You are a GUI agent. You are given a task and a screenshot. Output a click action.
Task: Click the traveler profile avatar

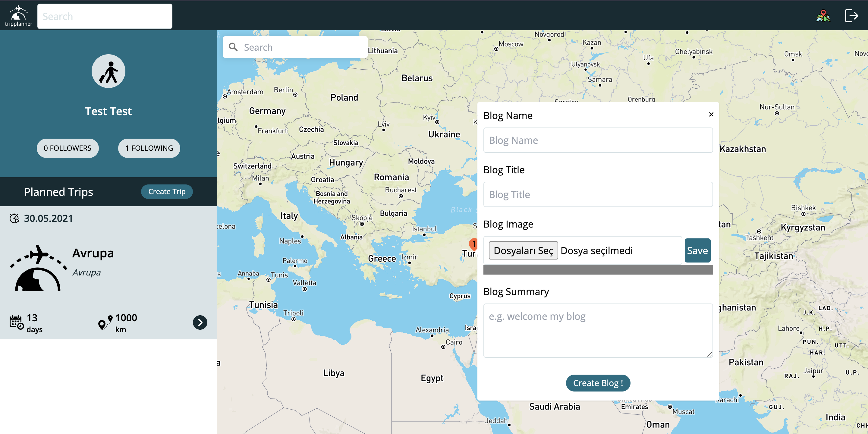(108, 71)
